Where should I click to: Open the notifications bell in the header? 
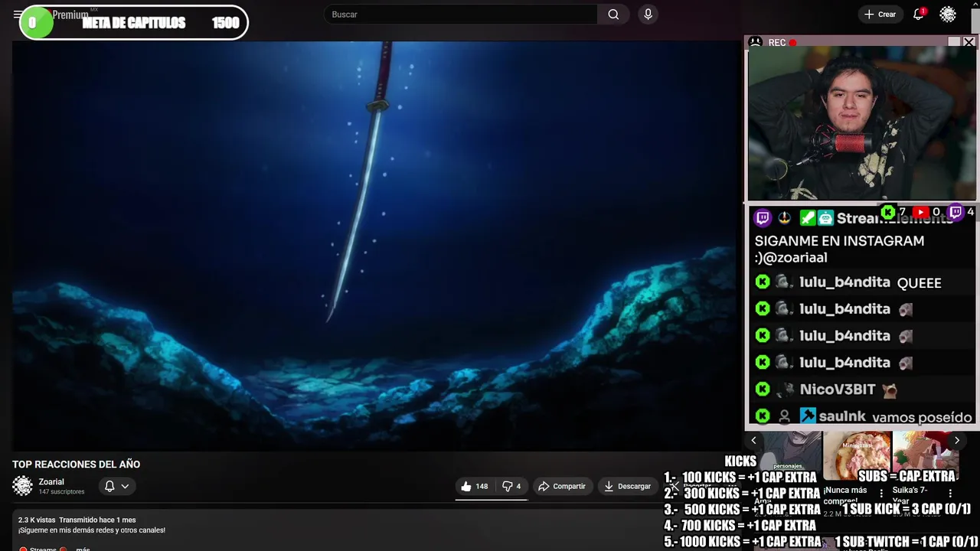coord(918,15)
